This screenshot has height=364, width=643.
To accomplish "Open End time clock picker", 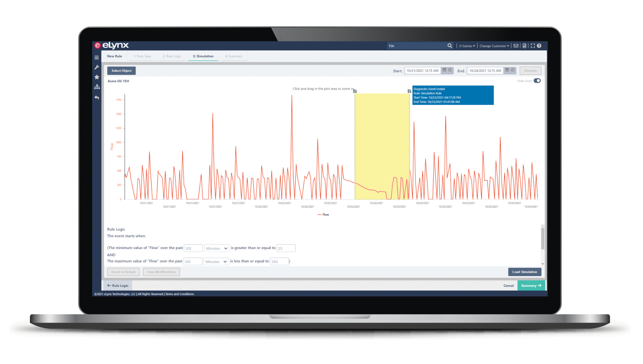I will click(x=512, y=70).
